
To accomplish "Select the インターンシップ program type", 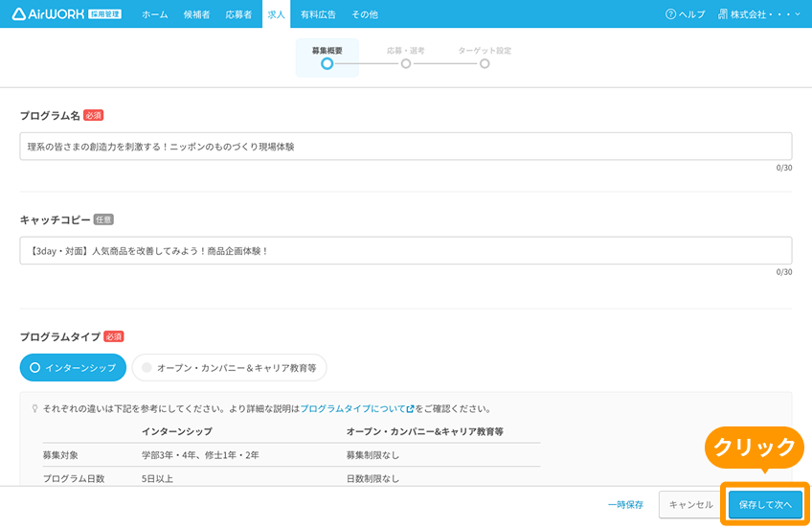I will point(73,367).
